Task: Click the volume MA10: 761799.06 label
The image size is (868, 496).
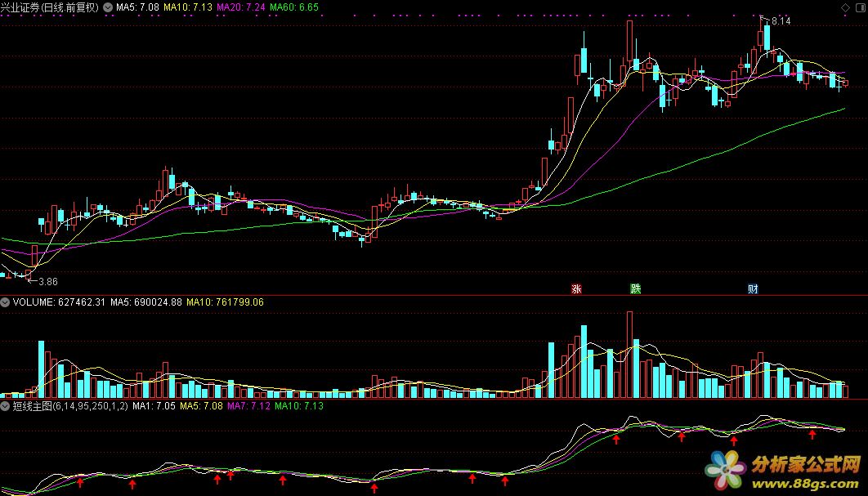Action: (226, 302)
